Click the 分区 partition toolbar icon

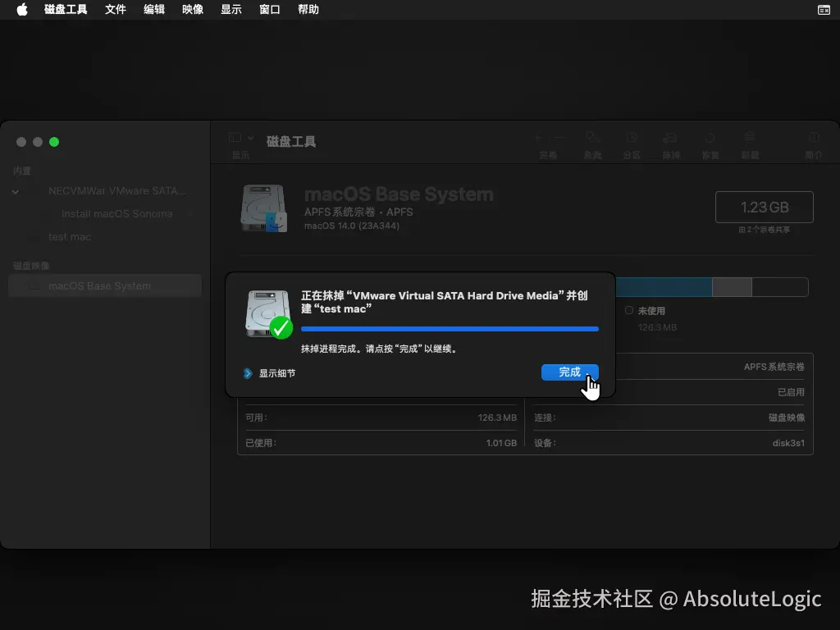point(632,138)
